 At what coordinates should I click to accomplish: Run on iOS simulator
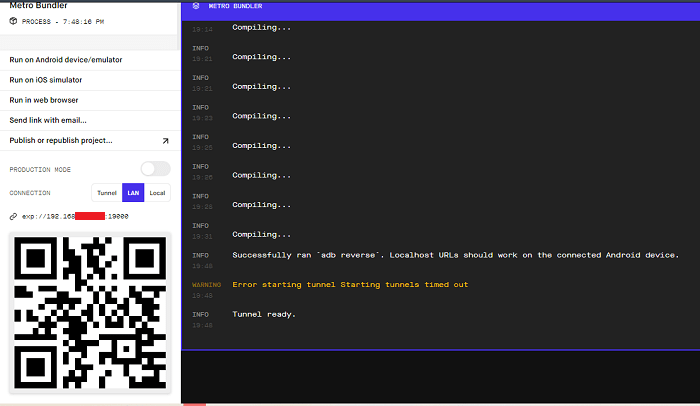90,80
